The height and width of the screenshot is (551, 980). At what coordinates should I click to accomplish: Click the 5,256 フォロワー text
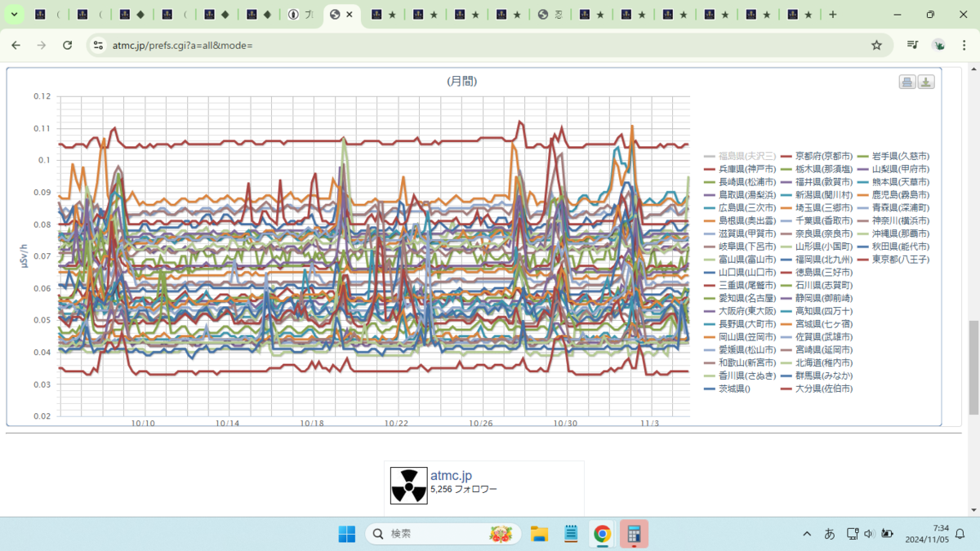click(464, 490)
